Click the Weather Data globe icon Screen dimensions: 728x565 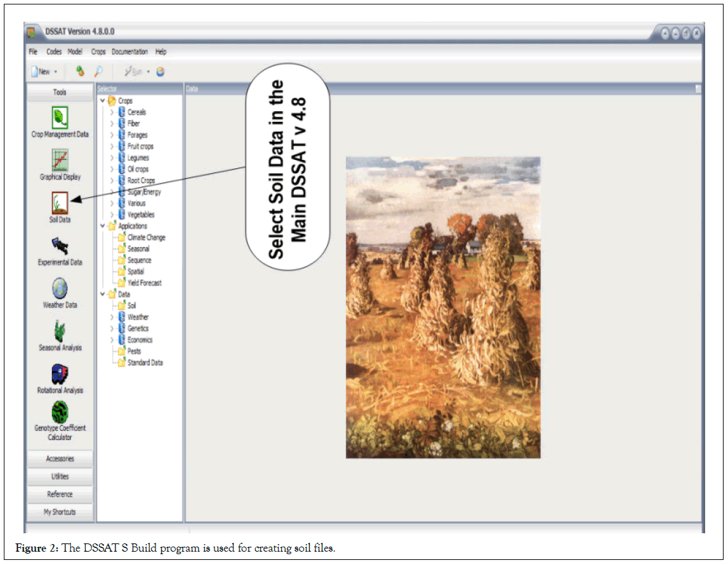[60, 288]
